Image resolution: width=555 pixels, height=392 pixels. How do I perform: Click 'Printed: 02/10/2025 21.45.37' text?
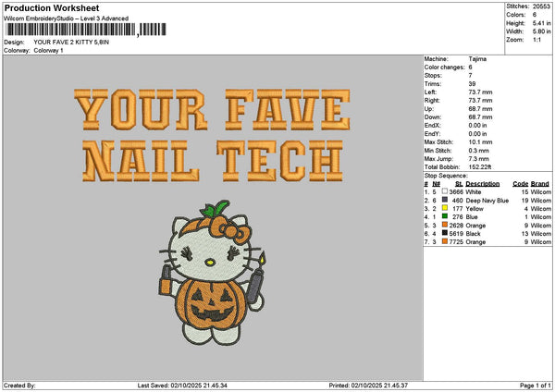tap(368, 386)
